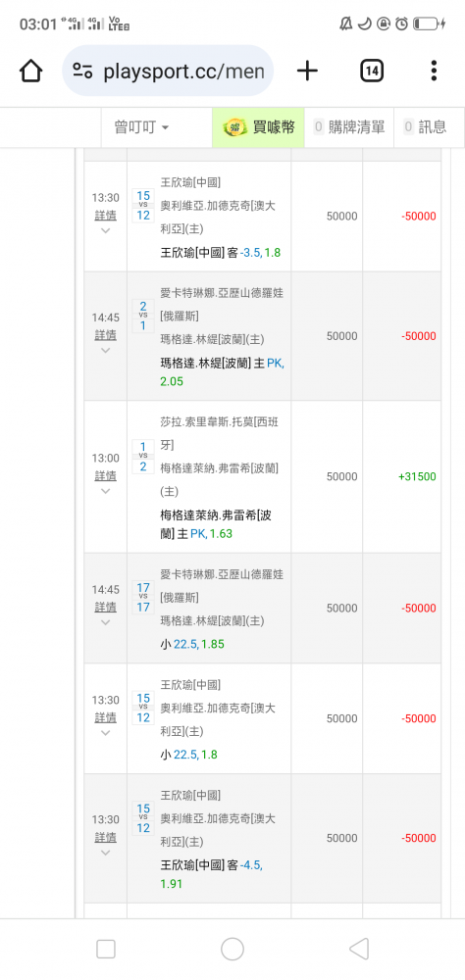Tap the 買噱幣 coin icon
This screenshot has height=980, width=465.
(x=236, y=126)
